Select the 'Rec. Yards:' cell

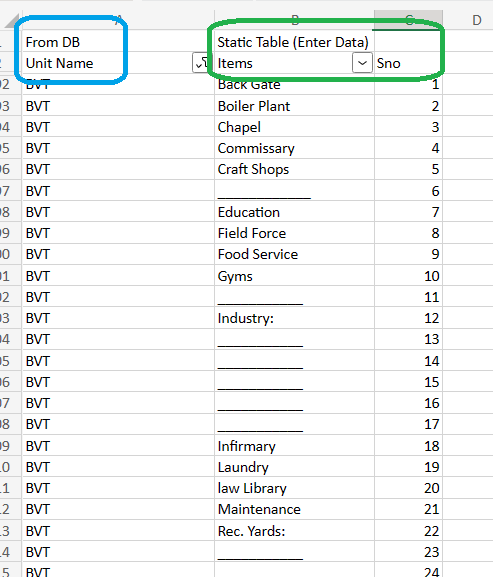[x=294, y=531]
